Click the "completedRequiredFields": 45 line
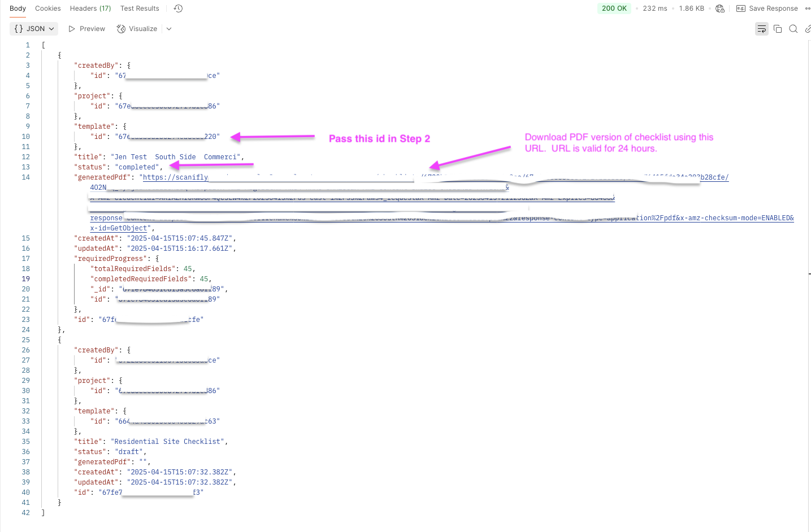Image resolution: width=811 pixels, height=532 pixels. (x=150, y=279)
